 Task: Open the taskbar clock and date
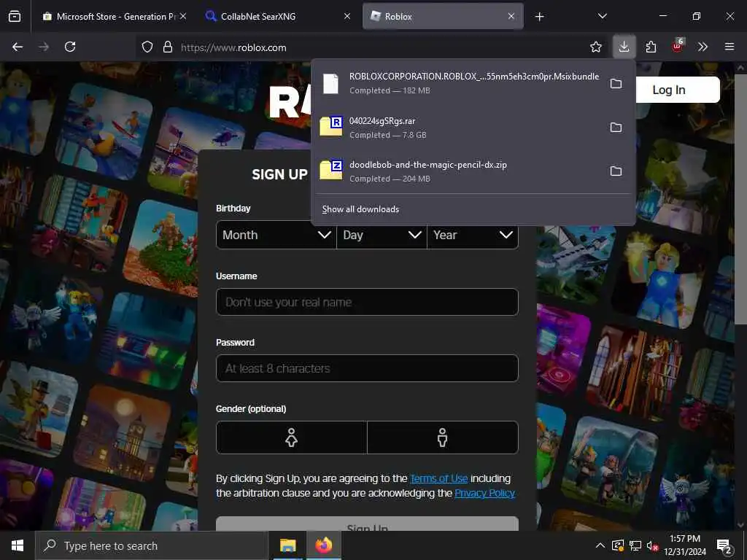point(685,545)
